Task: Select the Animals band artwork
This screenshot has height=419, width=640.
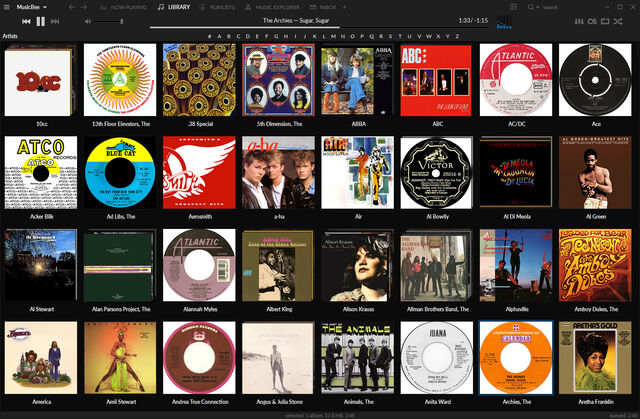Action: coord(358,358)
